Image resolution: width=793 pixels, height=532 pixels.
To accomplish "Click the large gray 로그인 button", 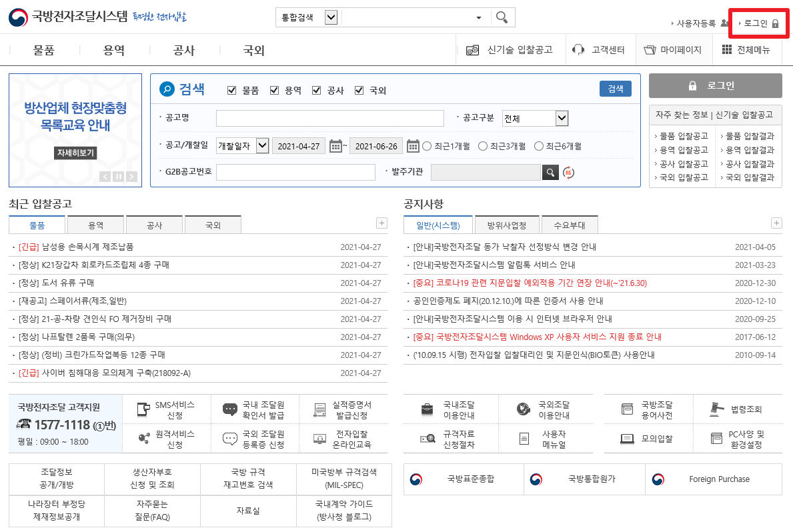I will tap(715, 85).
